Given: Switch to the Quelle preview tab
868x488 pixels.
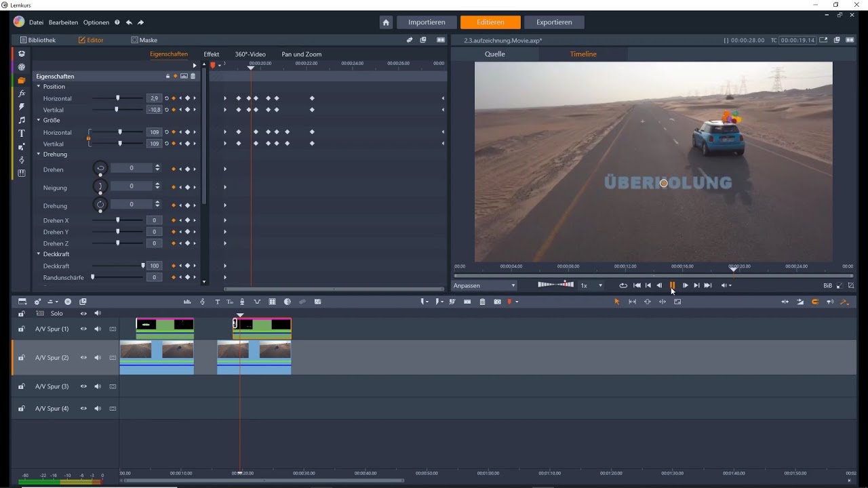Looking at the screenshot, I should coord(495,54).
